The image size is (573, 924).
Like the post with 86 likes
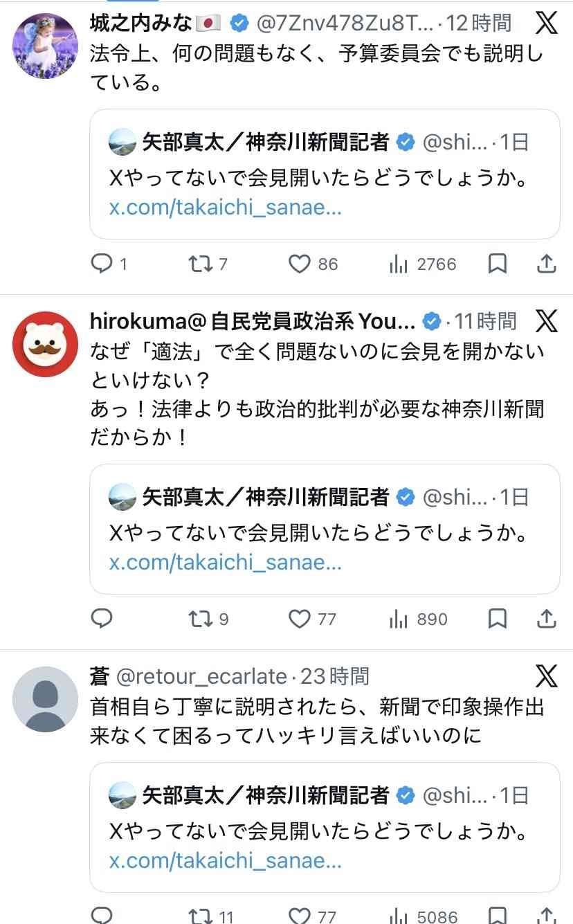tap(299, 264)
